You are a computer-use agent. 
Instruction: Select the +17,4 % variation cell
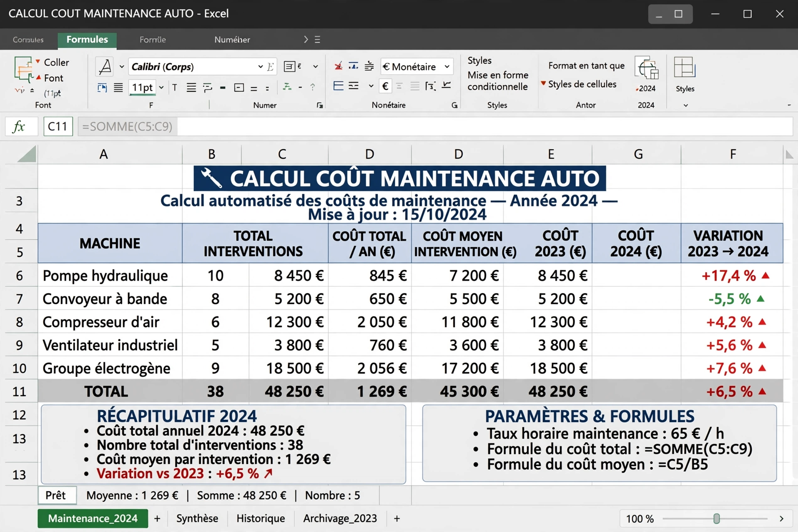click(x=732, y=276)
